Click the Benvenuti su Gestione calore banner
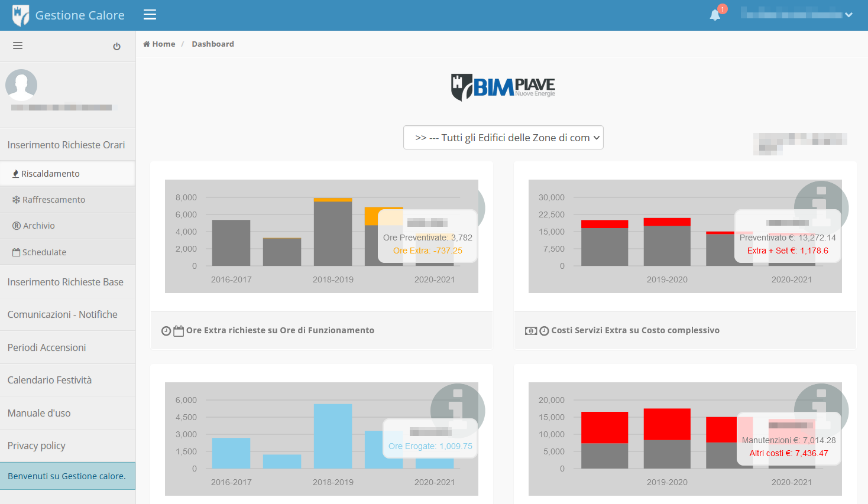868x504 pixels. [x=67, y=476]
